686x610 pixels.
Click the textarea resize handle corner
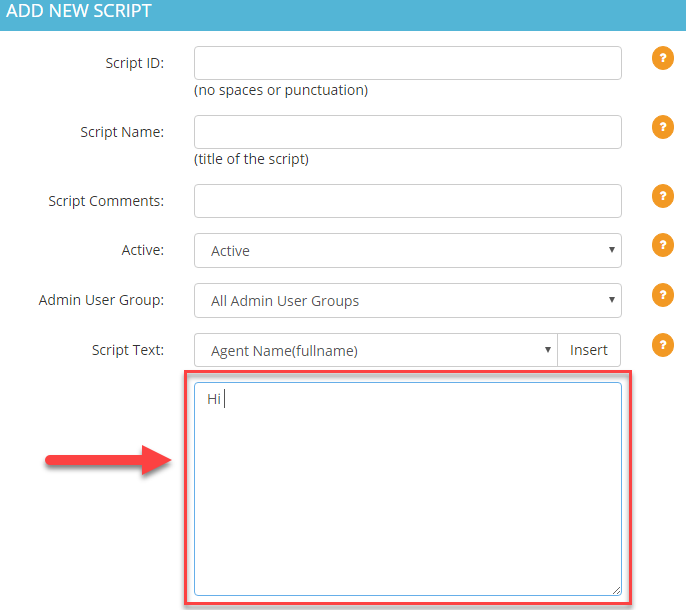[x=616, y=590]
